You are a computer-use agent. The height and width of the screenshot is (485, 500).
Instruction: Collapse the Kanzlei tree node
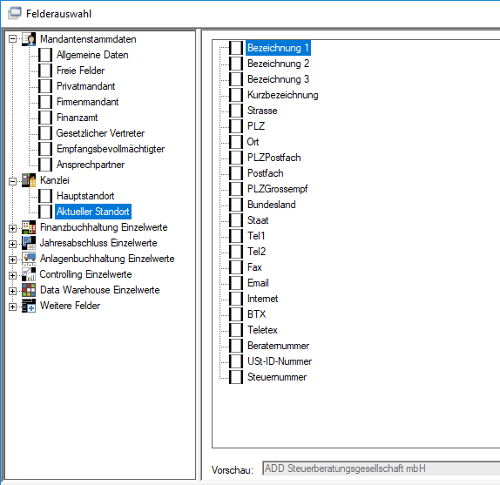(x=13, y=181)
